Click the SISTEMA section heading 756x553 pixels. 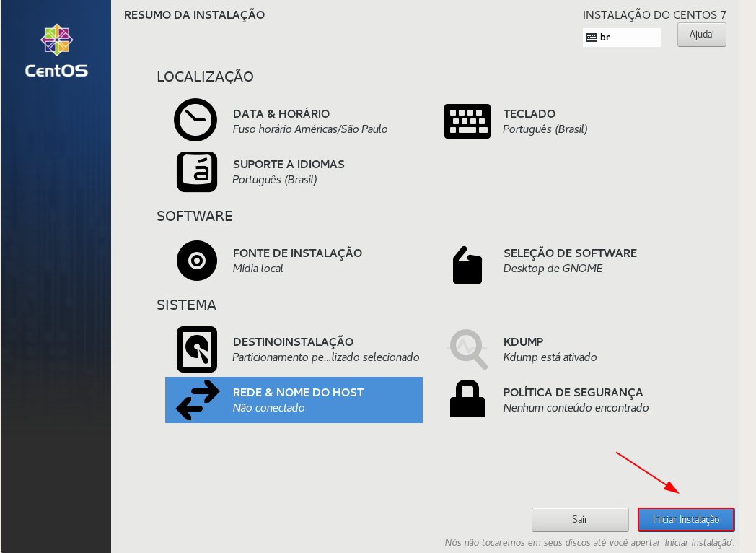[x=187, y=305]
